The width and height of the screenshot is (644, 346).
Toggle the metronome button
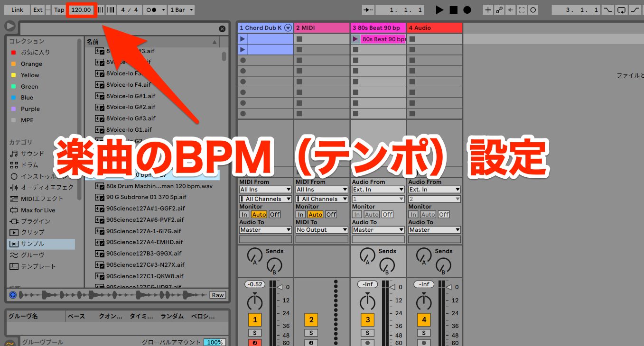[x=152, y=9]
